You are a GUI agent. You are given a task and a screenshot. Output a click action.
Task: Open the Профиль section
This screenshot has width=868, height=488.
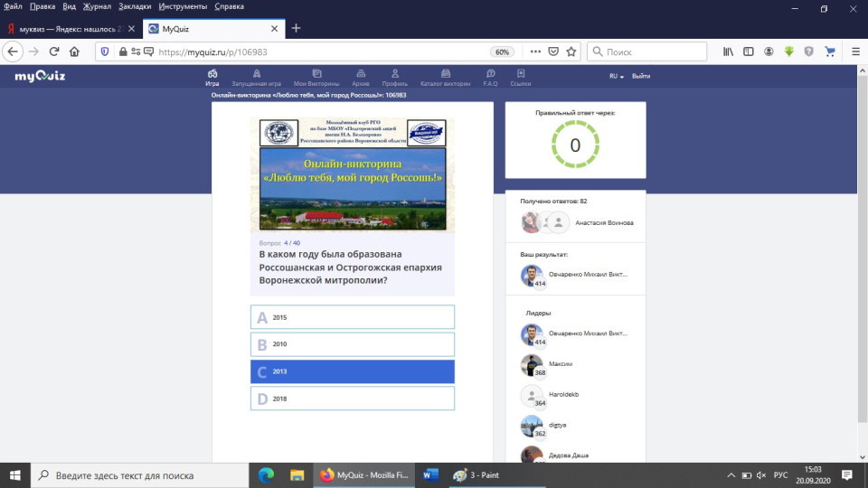(x=395, y=78)
